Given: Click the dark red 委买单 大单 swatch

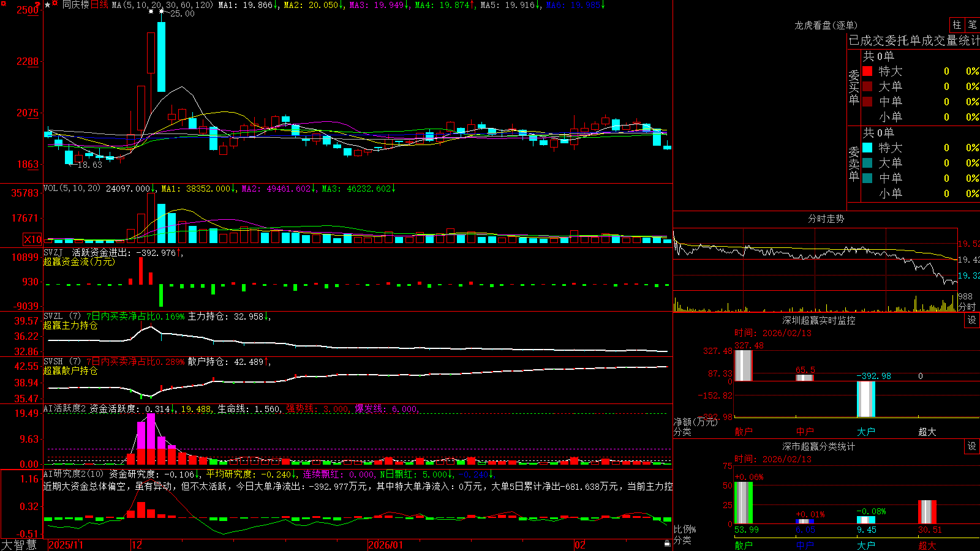Looking at the screenshot, I should coord(867,86).
